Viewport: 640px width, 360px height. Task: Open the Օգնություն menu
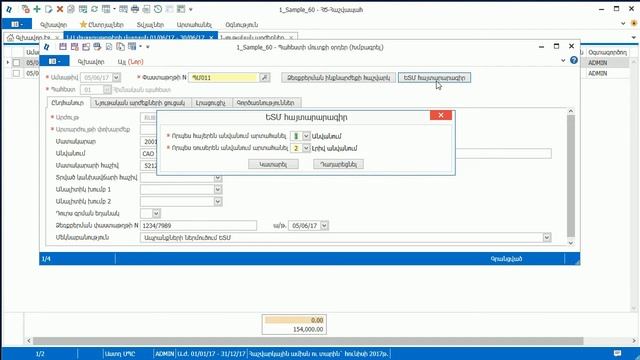coord(242,24)
